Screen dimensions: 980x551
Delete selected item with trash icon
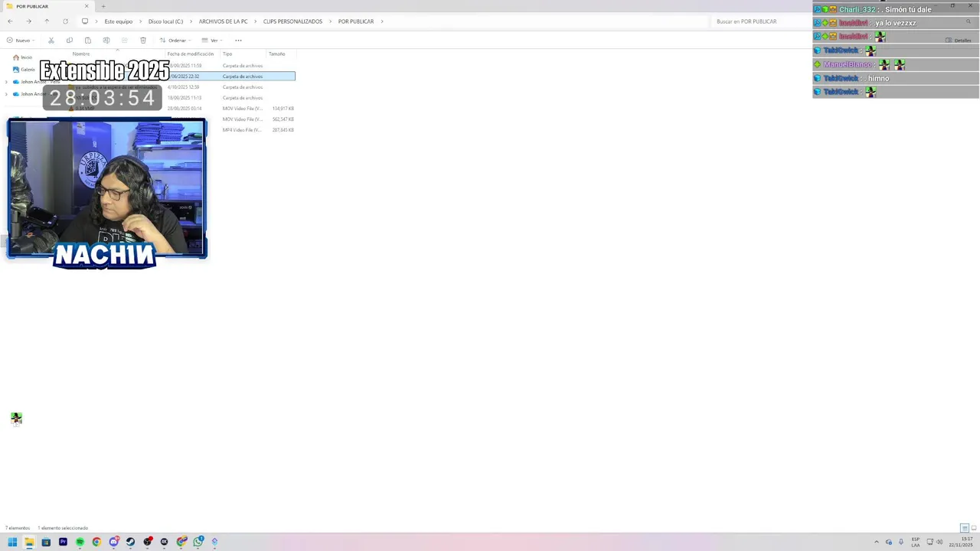pos(143,41)
